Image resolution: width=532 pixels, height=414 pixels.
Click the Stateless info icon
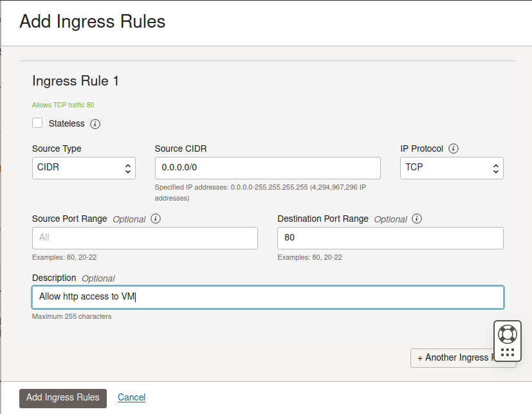(x=95, y=123)
